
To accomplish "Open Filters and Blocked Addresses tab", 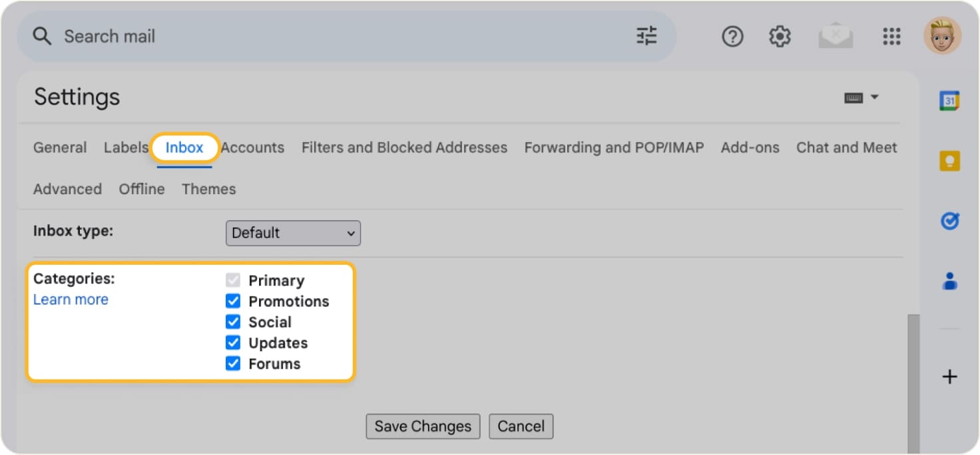I will 404,148.
